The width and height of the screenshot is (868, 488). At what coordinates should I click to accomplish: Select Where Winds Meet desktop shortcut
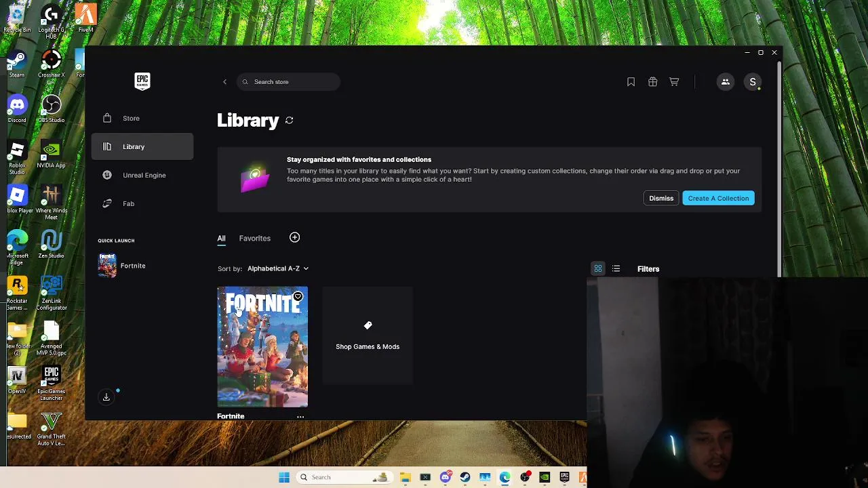click(52, 203)
